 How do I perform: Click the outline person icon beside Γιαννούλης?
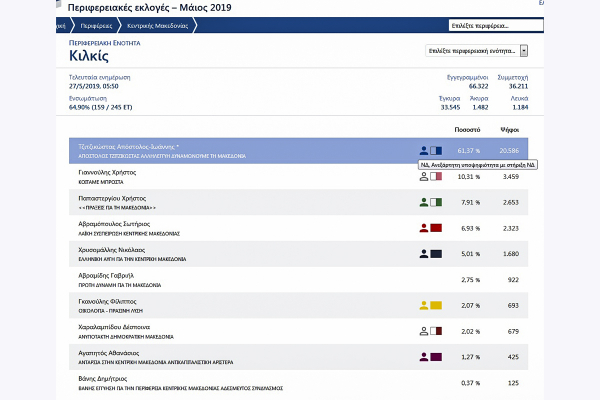click(x=424, y=176)
